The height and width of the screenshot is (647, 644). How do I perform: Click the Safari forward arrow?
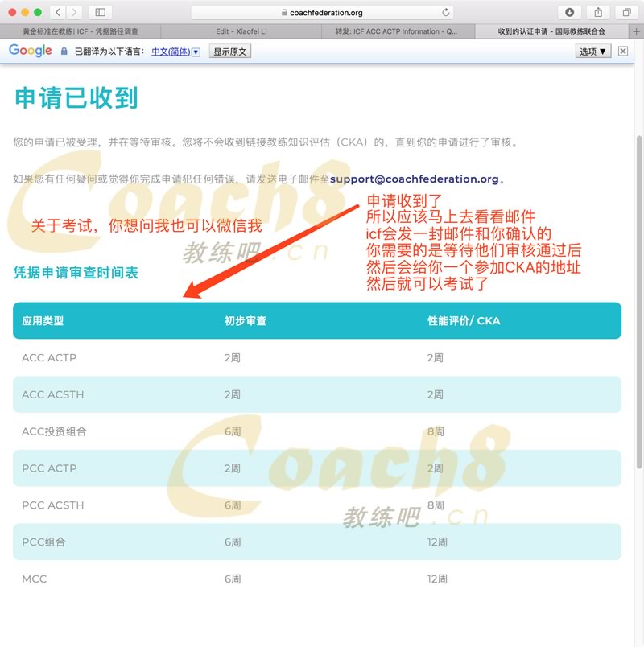tap(74, 12)
